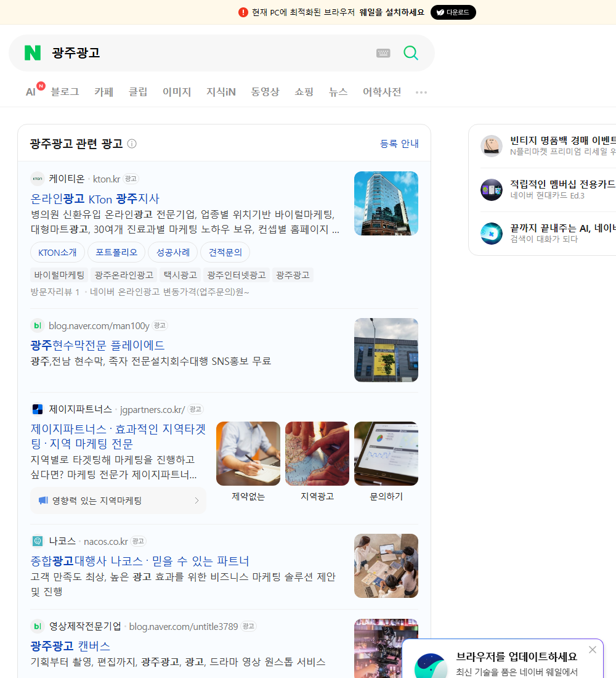Image resolution: width=616 pixels, height=678 pixels.
Task: Open 온라인광고 KTon 광주지사 headline
Action: [x=95, y=199]
